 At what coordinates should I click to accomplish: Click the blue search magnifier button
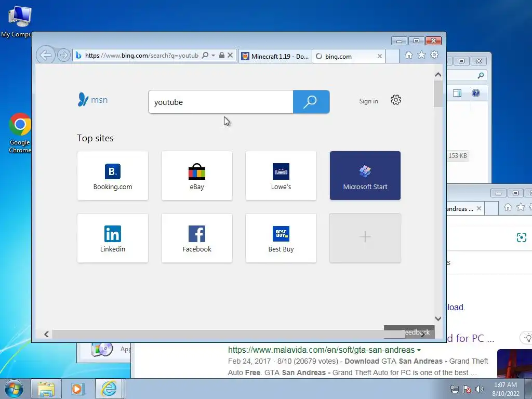[311, 102]
